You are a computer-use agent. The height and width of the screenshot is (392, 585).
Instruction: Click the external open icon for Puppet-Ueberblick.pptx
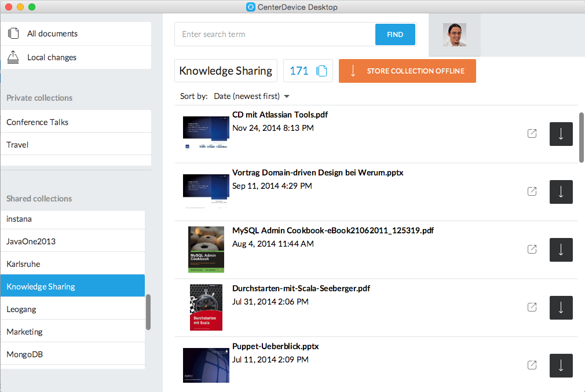[532, 365]
